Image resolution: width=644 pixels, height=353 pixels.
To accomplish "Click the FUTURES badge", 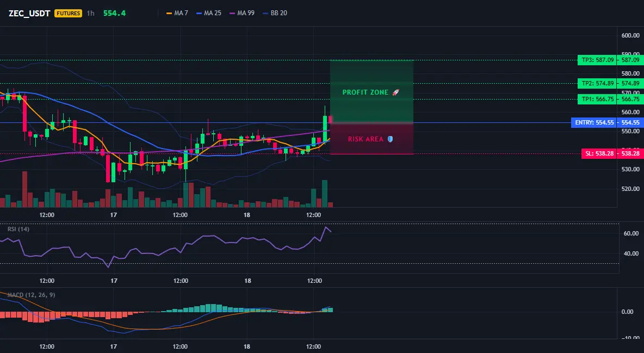I will pos(68,13).
